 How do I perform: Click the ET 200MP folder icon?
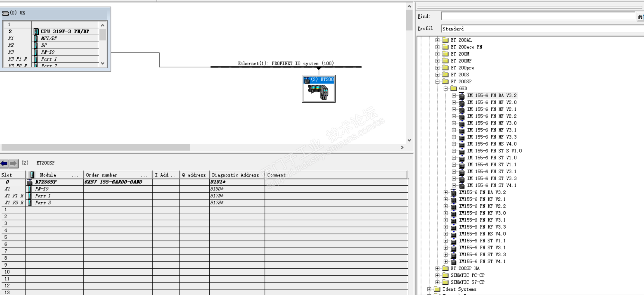click(445, 61)
